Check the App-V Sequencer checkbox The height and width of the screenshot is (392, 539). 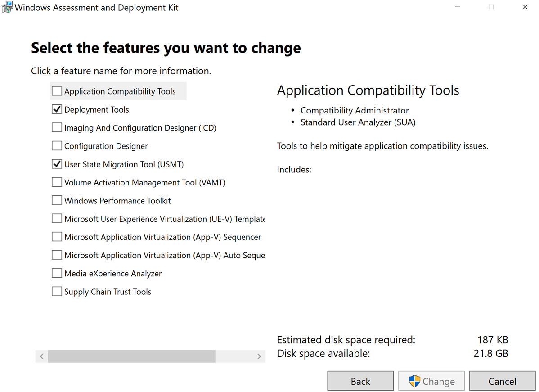(x=57, y=237)
